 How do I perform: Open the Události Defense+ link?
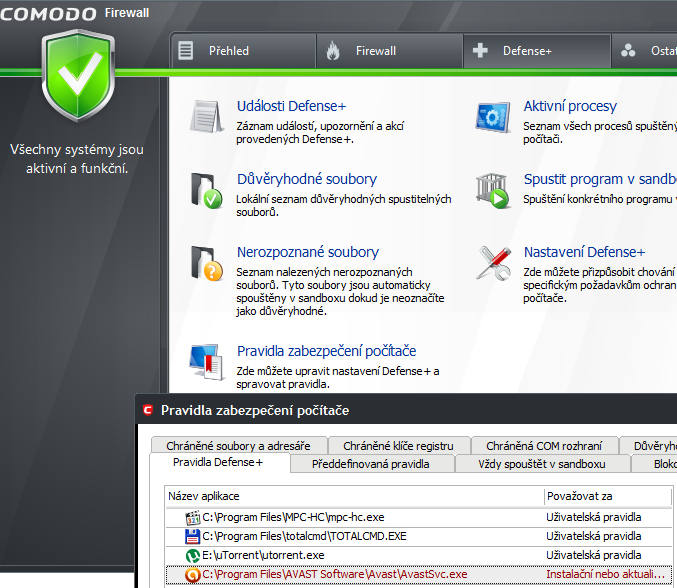pyautogui.click(x=291, y=106)
